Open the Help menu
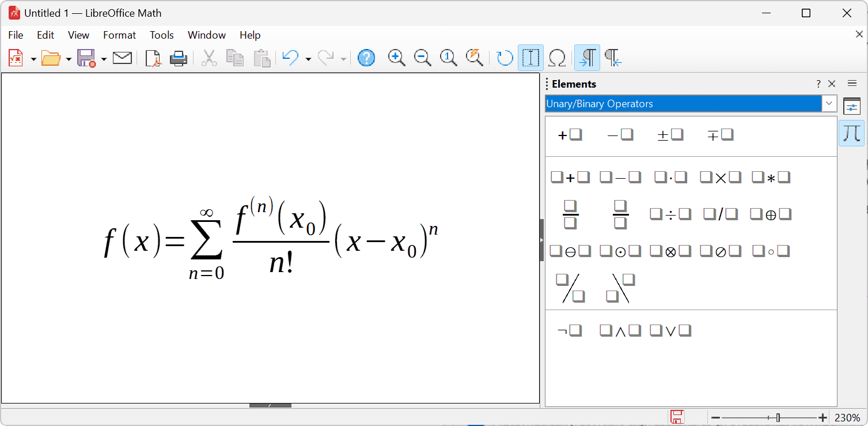 (x=250, y=35)
